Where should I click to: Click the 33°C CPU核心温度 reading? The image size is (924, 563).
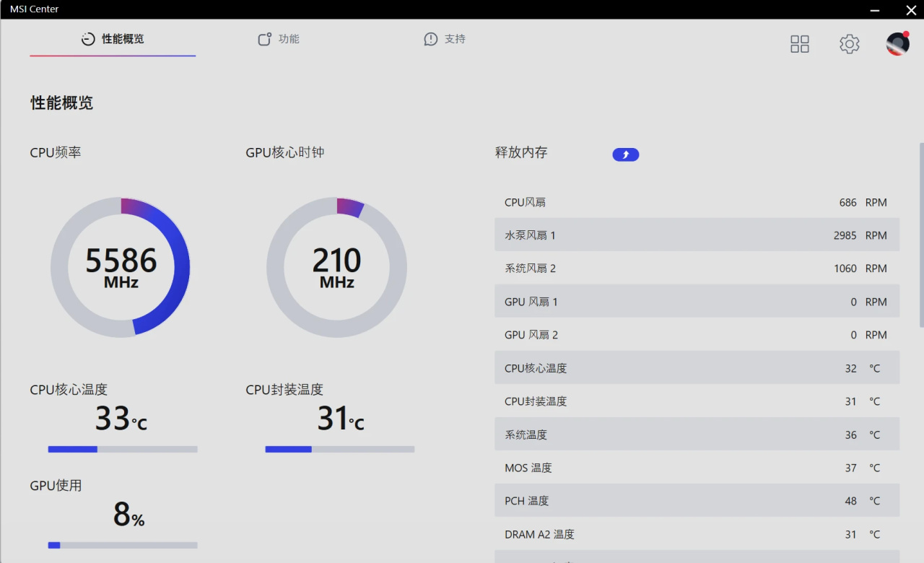click(x=121, y=418)
